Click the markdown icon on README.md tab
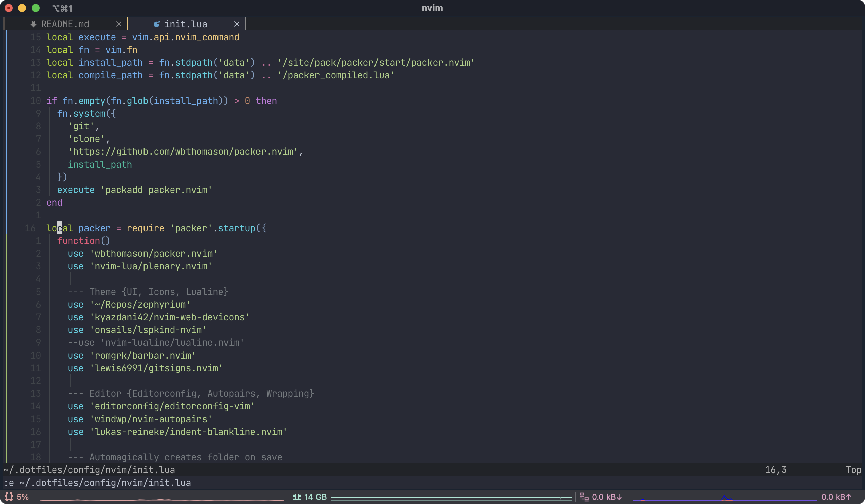865x504 pixels. [33, 24]
